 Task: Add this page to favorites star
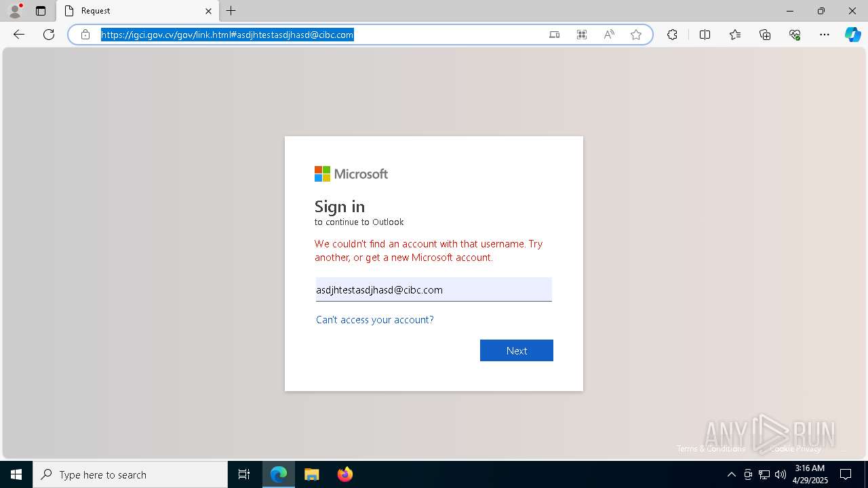pyautogui.click(x=636, y=35)
